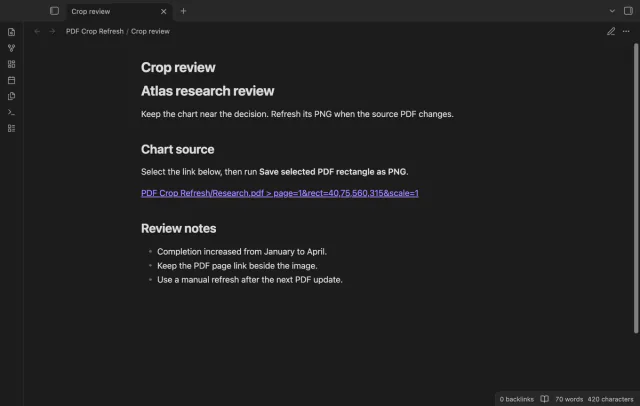This screenshot has height=406, width=640.
Task: Open the command palette terminal icon
Action: (11, 112)
